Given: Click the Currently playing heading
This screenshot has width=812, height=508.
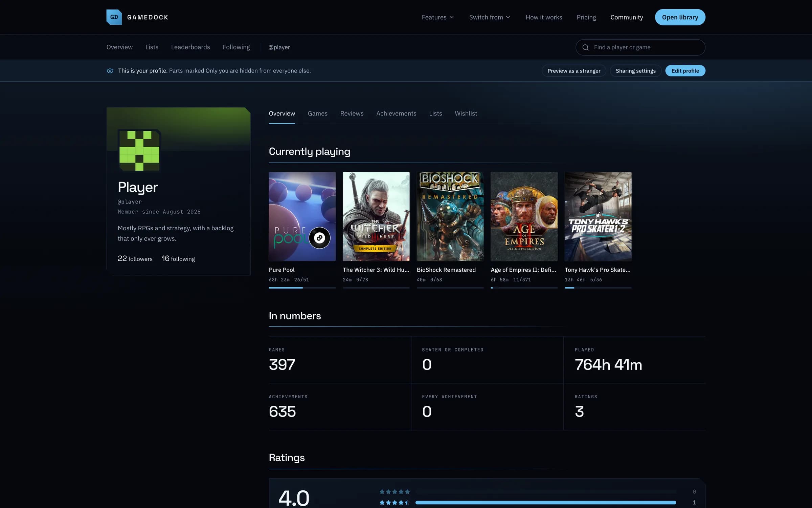Looking at the screenshot, I should pos(309,151).
